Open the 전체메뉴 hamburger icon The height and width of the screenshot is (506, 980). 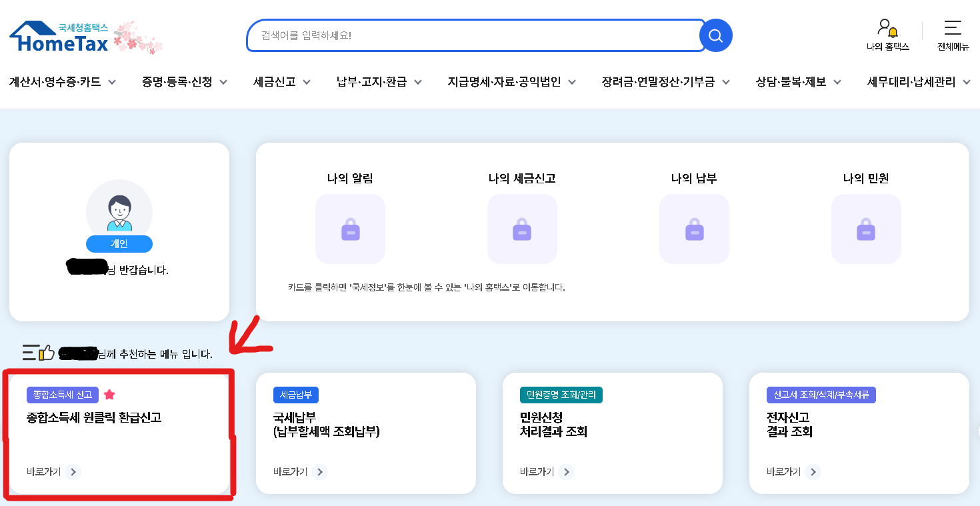952,28
